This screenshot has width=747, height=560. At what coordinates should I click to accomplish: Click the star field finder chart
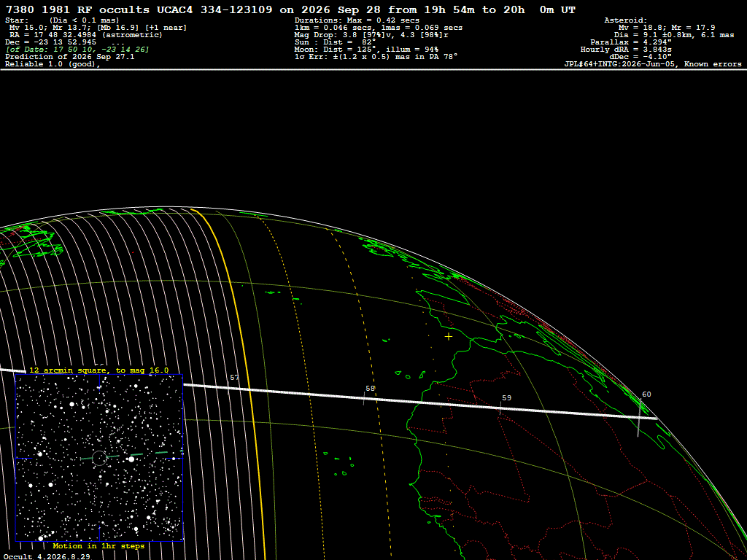pyautogui.click(x=99, y=458)
